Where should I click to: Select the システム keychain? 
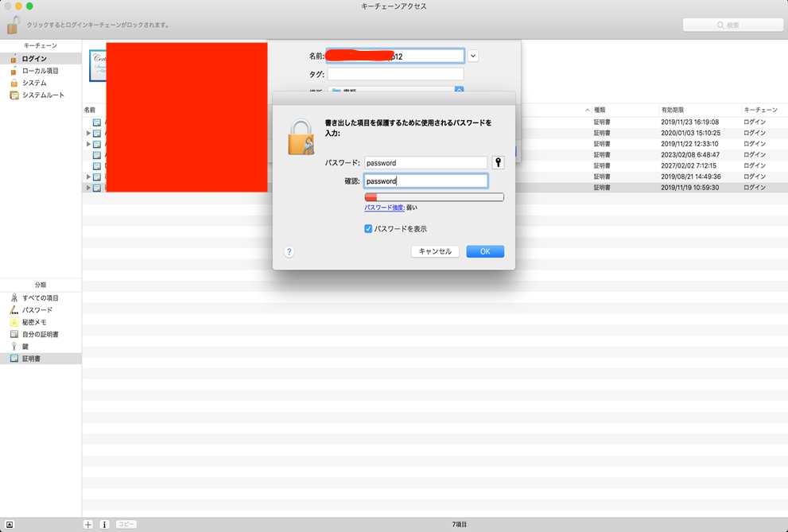(x=41, y=83)
